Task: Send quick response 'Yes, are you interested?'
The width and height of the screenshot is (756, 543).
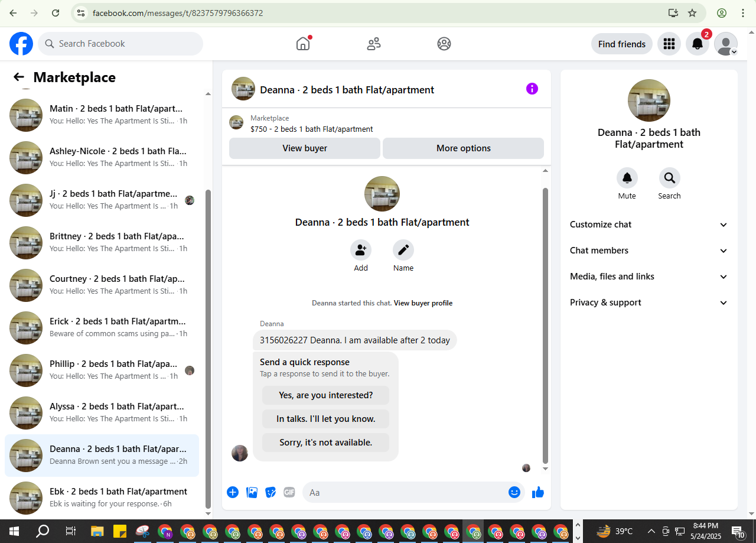Action: tap(326, 395)
